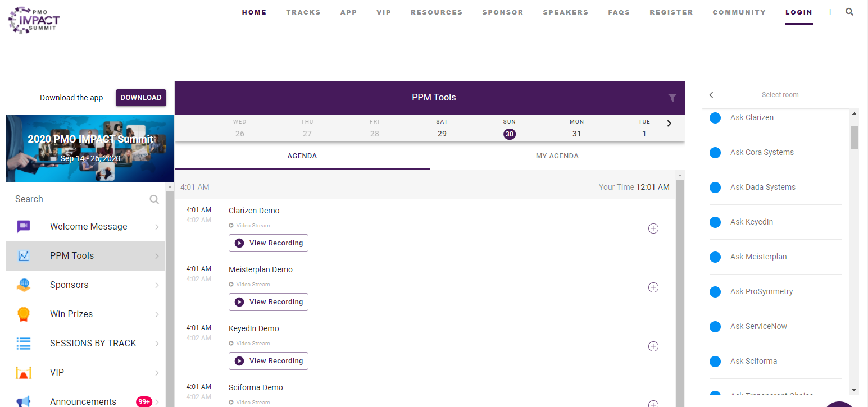Select Tuesday 1 in date strip
This screenshot has width=868, height=407.
644,129
